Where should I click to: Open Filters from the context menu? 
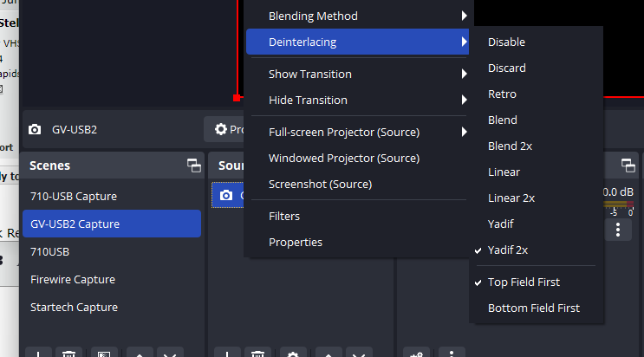pyautogui.click(x=284, y=216)
